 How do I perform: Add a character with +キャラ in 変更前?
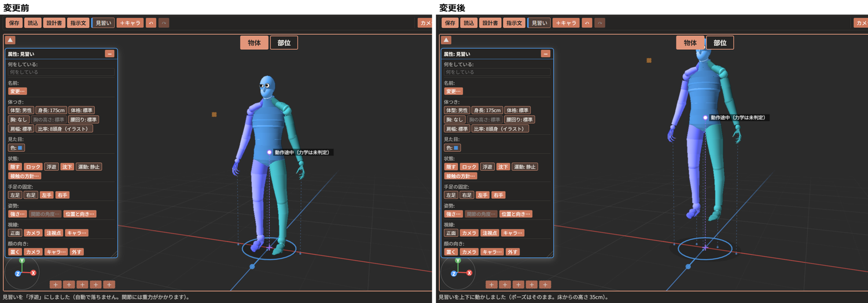tap(130, 23)
